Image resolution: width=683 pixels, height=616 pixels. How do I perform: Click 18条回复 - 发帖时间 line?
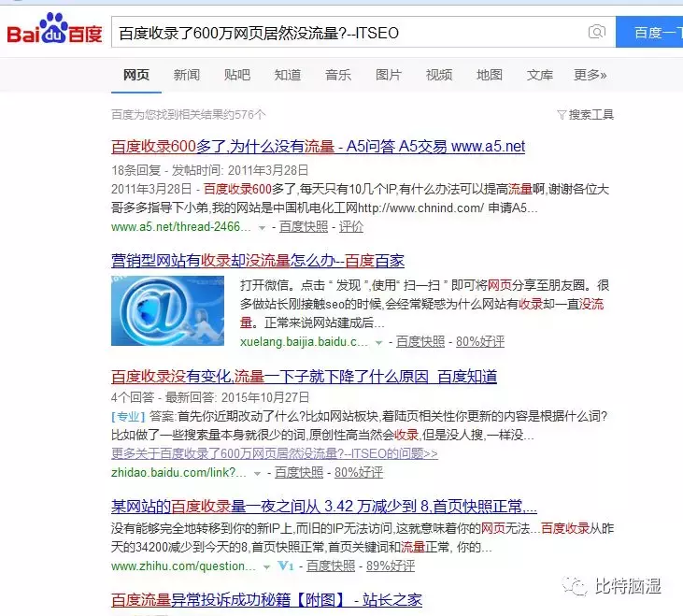point(210,170)
